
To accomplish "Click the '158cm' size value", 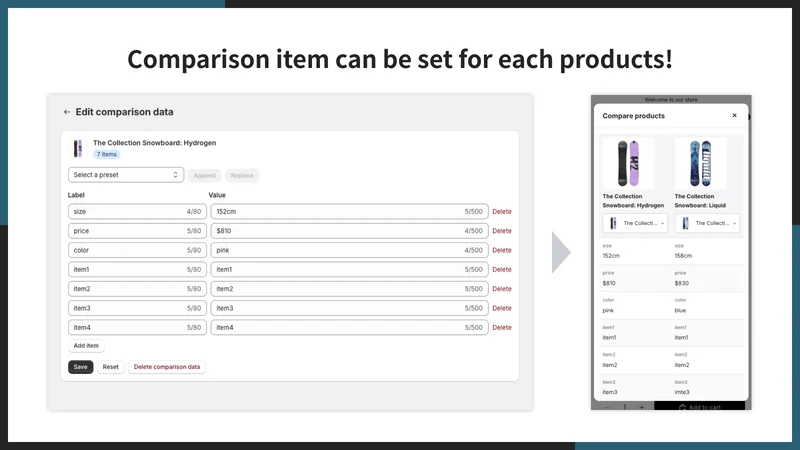I will 683,256.
